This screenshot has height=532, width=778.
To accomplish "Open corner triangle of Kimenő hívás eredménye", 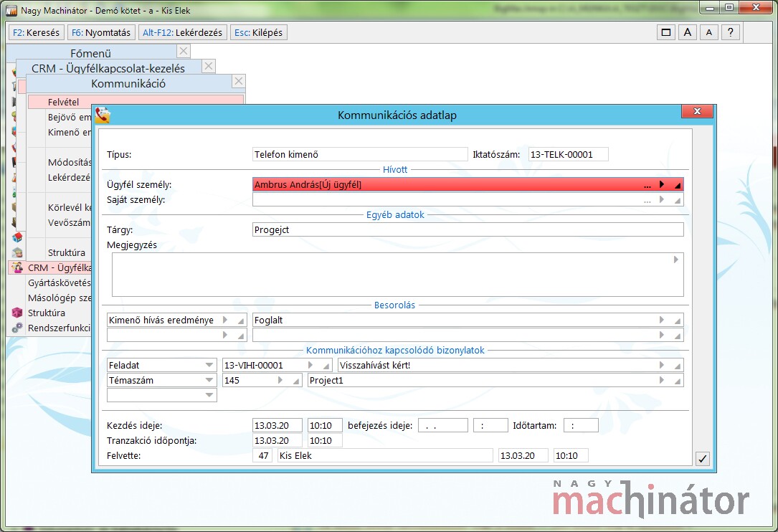I will pos(241,320).
